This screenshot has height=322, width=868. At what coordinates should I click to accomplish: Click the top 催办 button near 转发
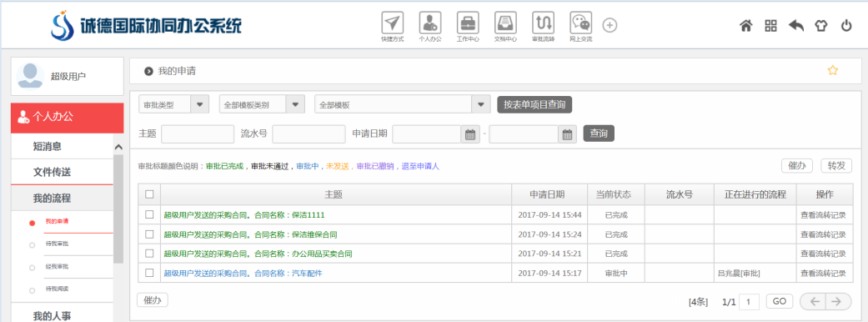pos(796,166)
